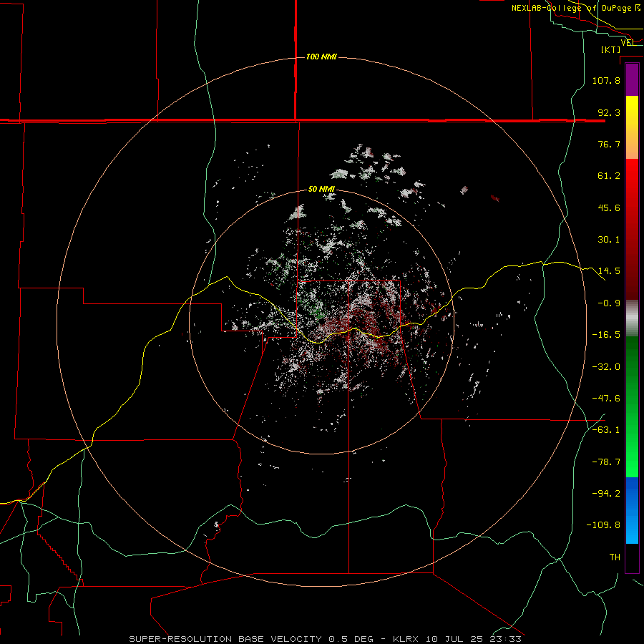Click the -78.7 velocity scale value
This screenshot has width=644, height=644.
(x=606, y=462)
